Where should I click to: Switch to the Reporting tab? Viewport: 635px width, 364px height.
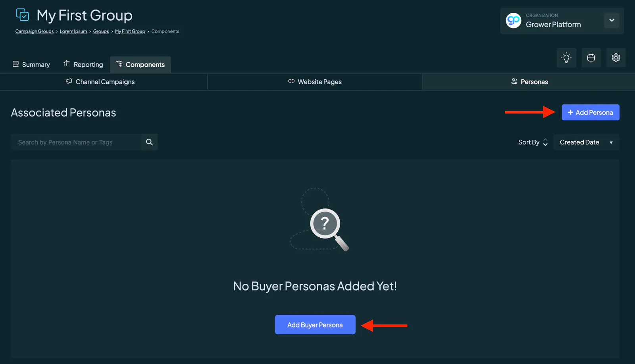click(x=83, y=64)
